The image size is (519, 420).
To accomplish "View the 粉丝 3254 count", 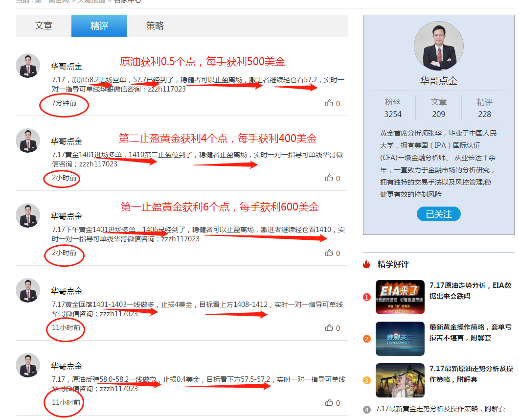I will tap(393, 108).
